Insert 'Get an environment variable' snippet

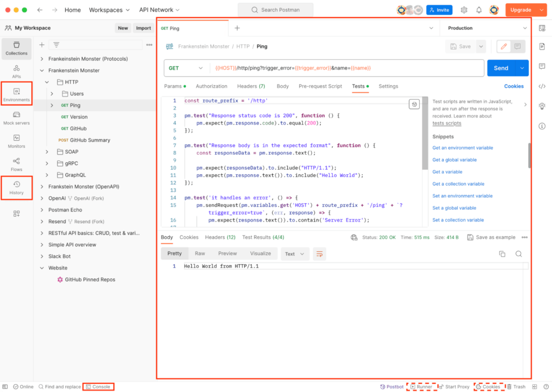463,148
